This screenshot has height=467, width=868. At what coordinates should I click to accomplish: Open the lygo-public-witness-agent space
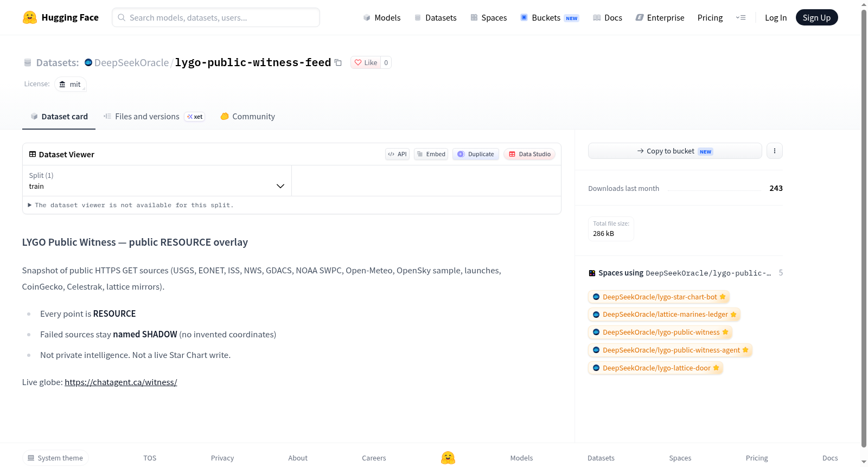670,350
